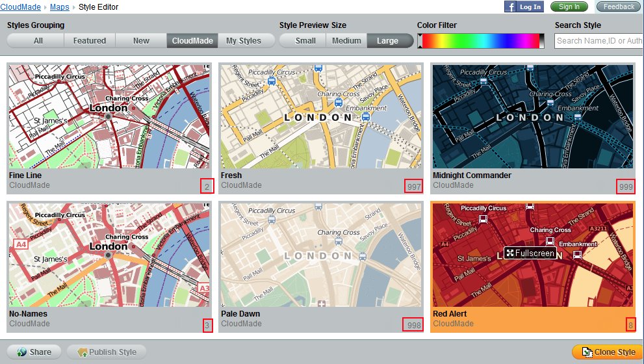The height and width of the screenshot is (364, 644).
Task: Click style ID 3 under No-Names
Action: (207, 326)
